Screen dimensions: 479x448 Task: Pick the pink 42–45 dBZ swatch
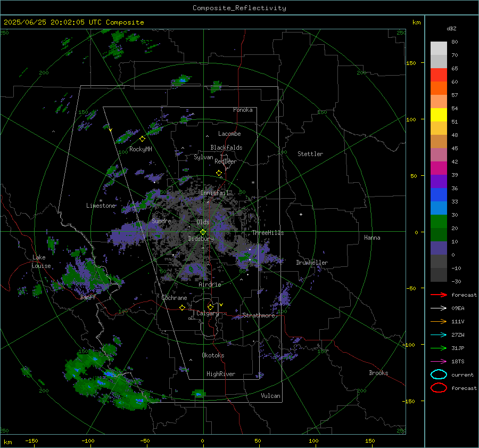pos(439,154)
